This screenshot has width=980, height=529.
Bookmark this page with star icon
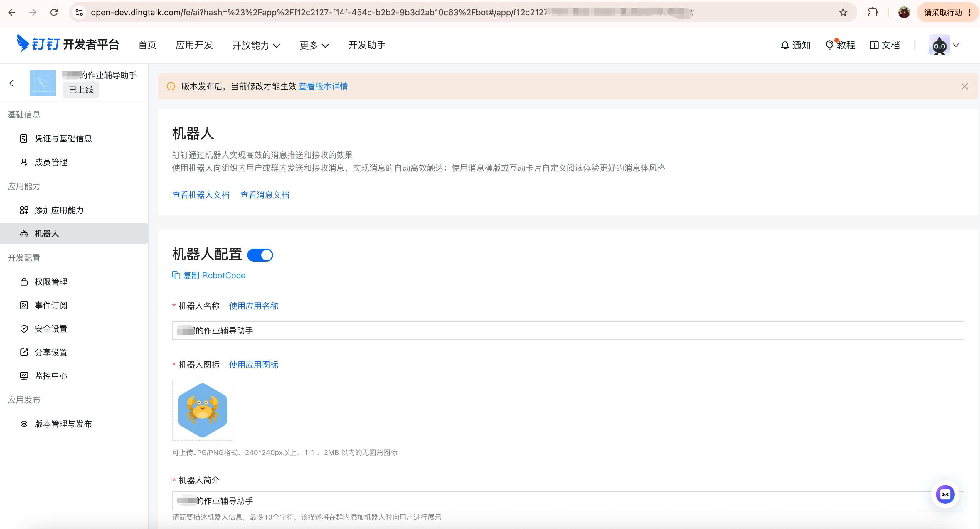pyautogui.click(x=843, y=13)
